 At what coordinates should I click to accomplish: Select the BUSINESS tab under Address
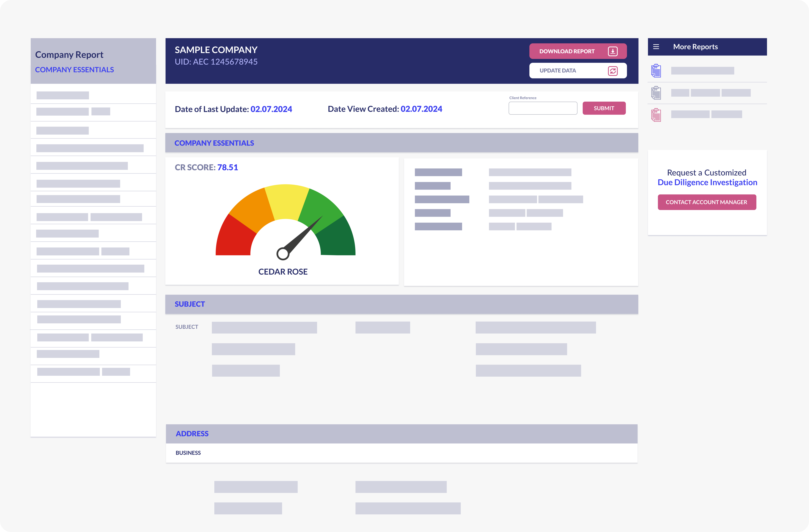coord(188,453)
